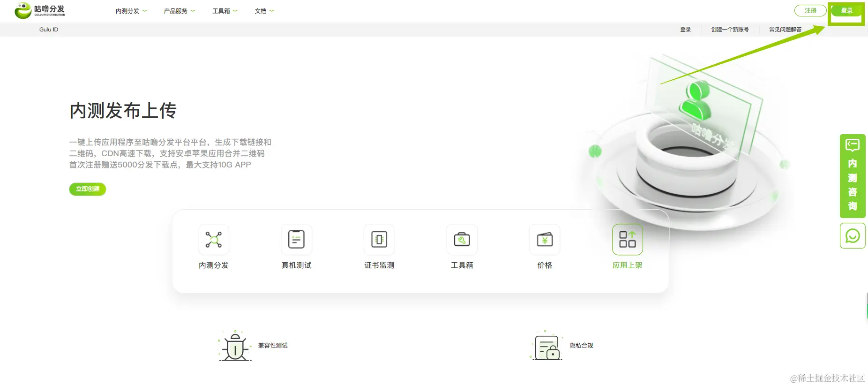Select the 工具箱 card label
This screenshot has height=386, width=868.
[x=462, y=265]
